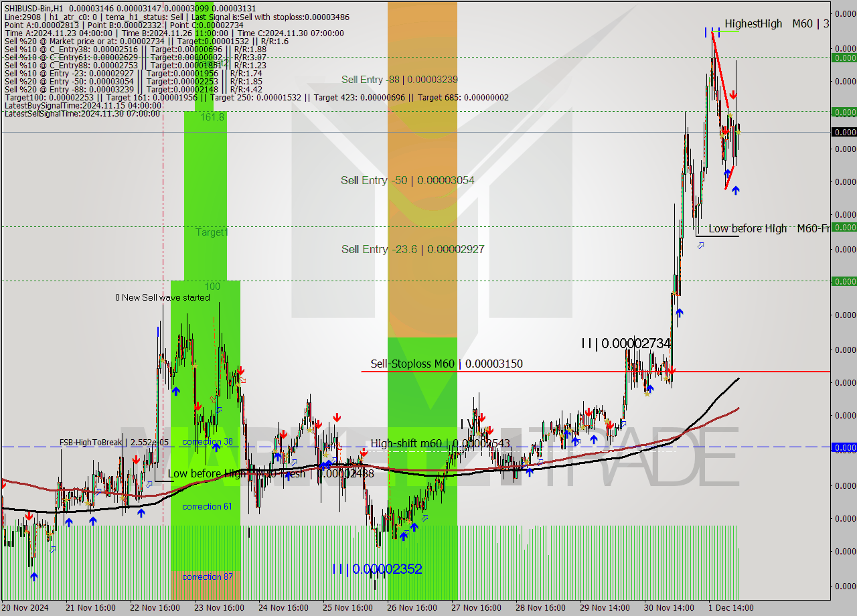Viewport: 857px width, 616px height.
Task: Click the '0 New Sell wave started' text
Action: tap(163, 297)
